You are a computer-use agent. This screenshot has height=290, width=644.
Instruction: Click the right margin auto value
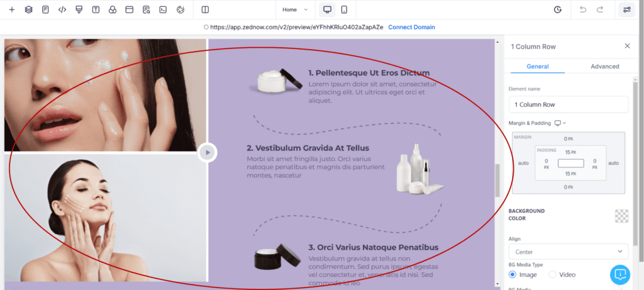click(613, 163)
